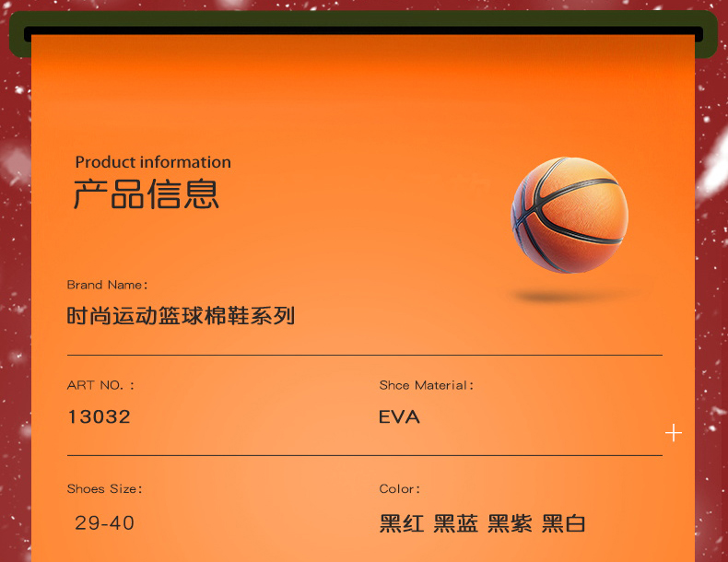The height and width of the screenshot is (562, 728).
Task: Click the black roller bar at top
Action: coord(363,34)
